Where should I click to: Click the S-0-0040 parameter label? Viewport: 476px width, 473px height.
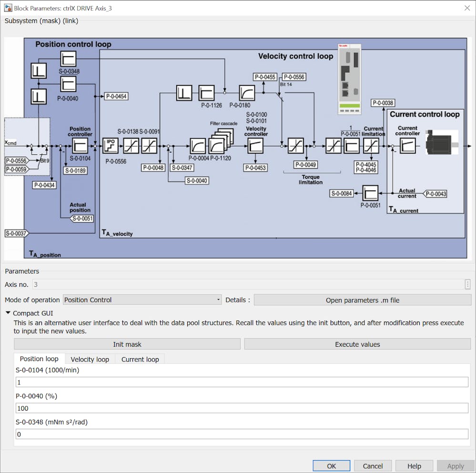point(197,181)
